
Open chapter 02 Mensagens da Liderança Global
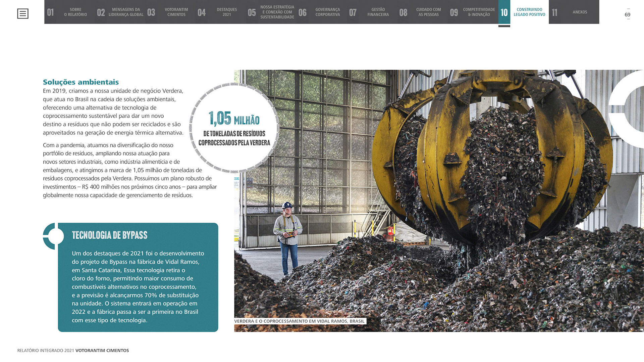120,12
